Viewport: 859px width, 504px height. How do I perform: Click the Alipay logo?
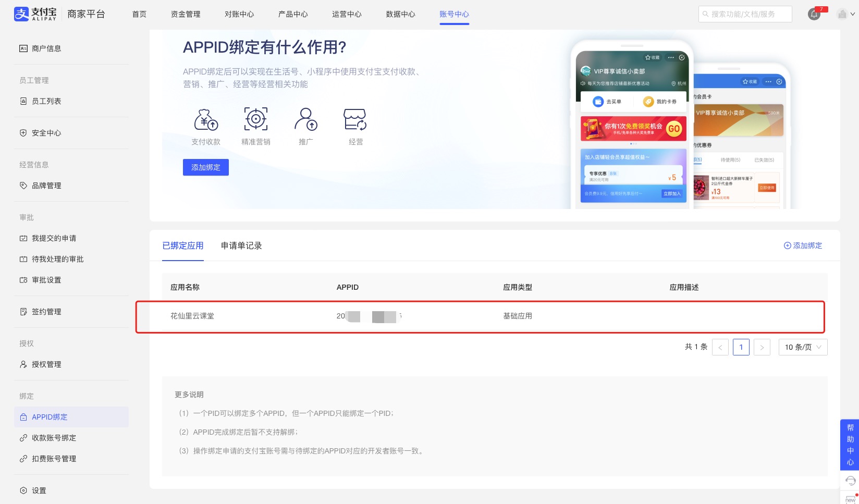tap(35, 14)
